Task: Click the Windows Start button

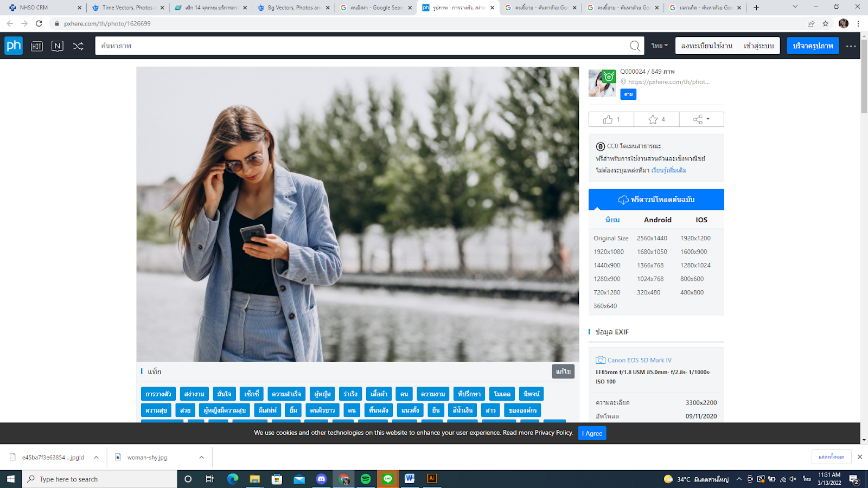Action: (x=11, y=479)
